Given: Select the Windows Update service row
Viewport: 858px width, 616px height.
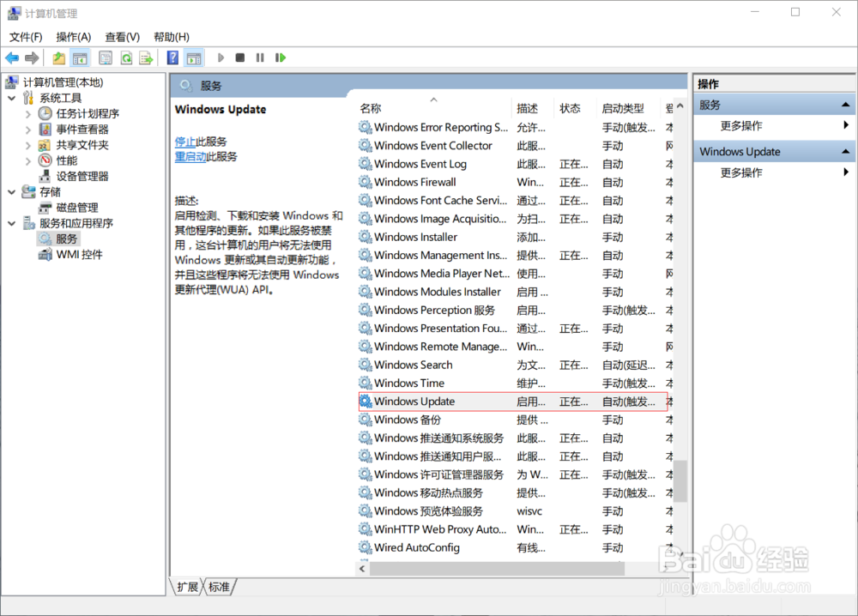Looking at the screenshot, I should (513, 402).
